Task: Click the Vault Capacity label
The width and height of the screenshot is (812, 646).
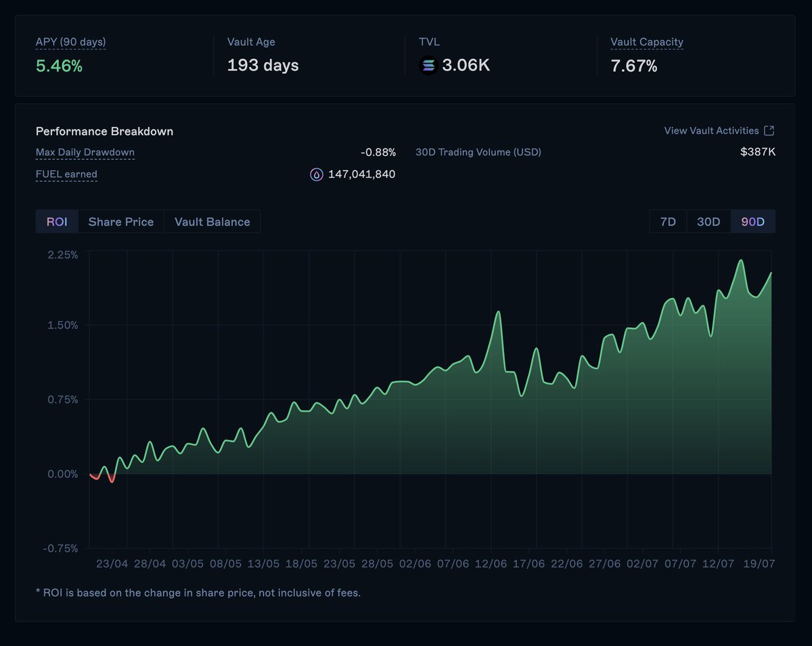Action: tap(647, 42)
